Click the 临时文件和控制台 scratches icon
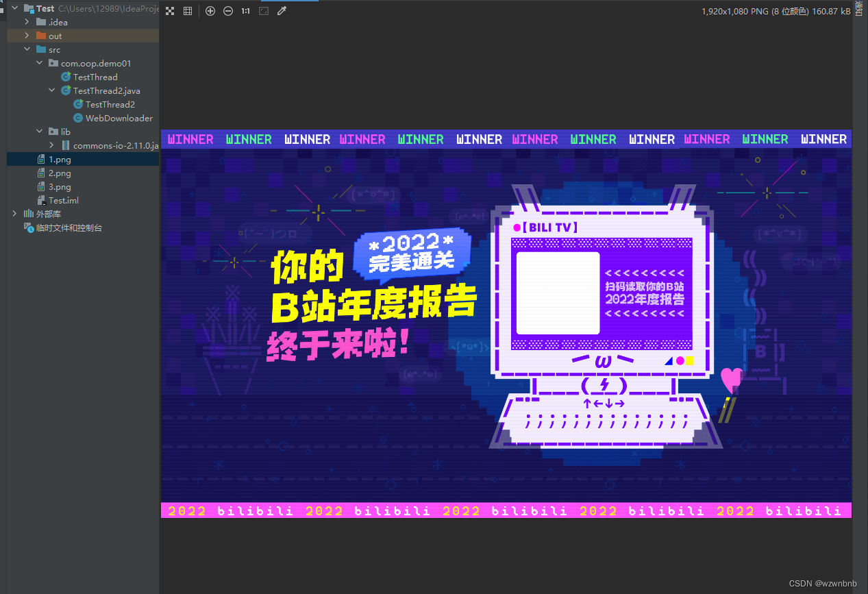Viewport: 868px width, 594px height. tap(29, 227)
